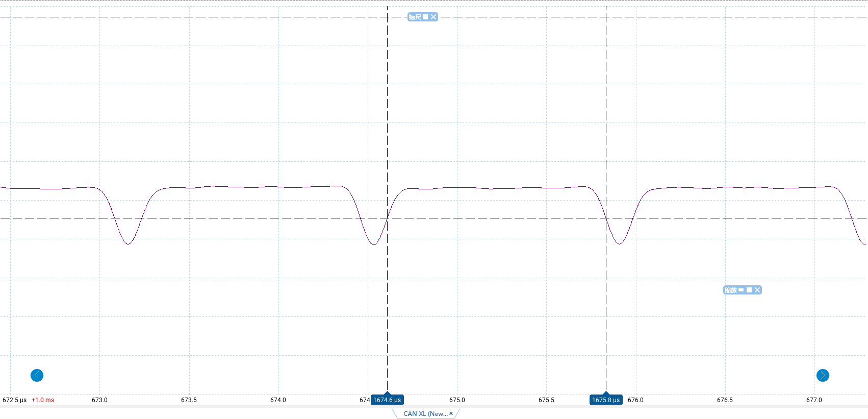Click the +1.0 ms time offset label
Image resolution: width=868 pixels, height=419 pixels.
point(43,400)
